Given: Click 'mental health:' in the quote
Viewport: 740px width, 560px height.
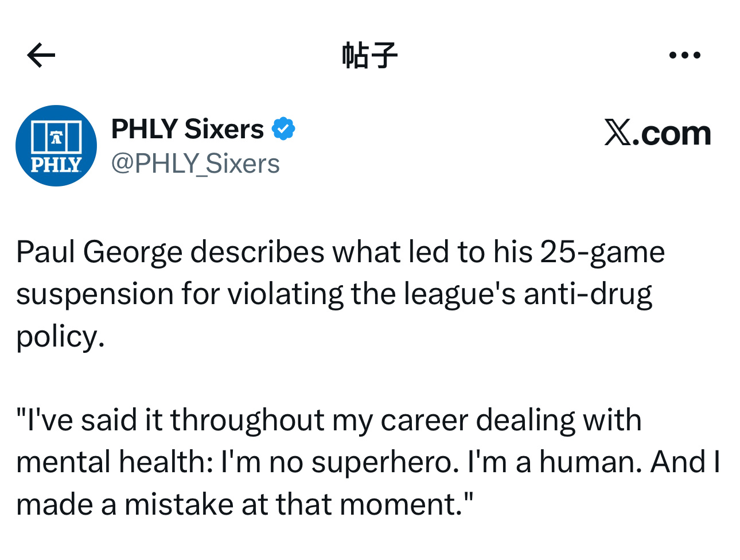Looking at the screenshot, I should coord(115,462).
